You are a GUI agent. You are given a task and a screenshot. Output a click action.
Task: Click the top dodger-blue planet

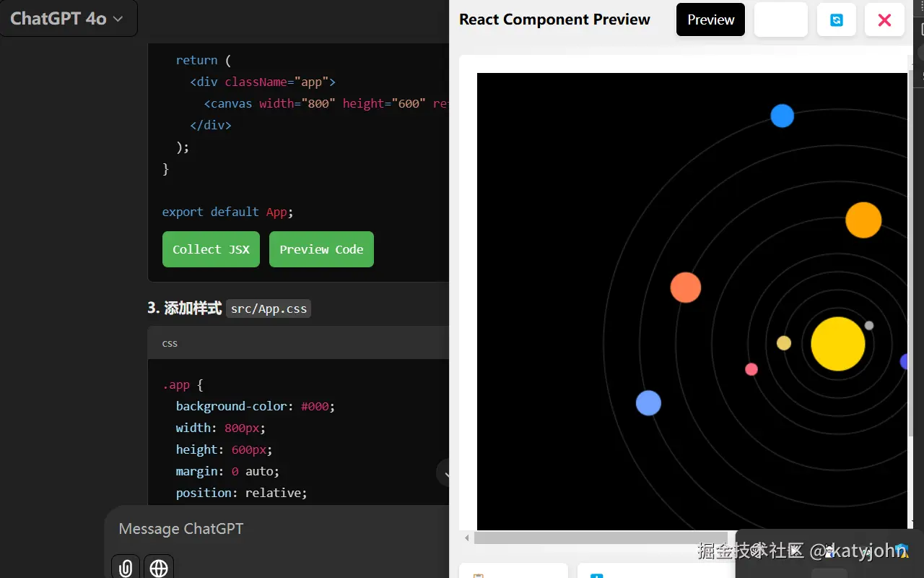click(782, 116)
